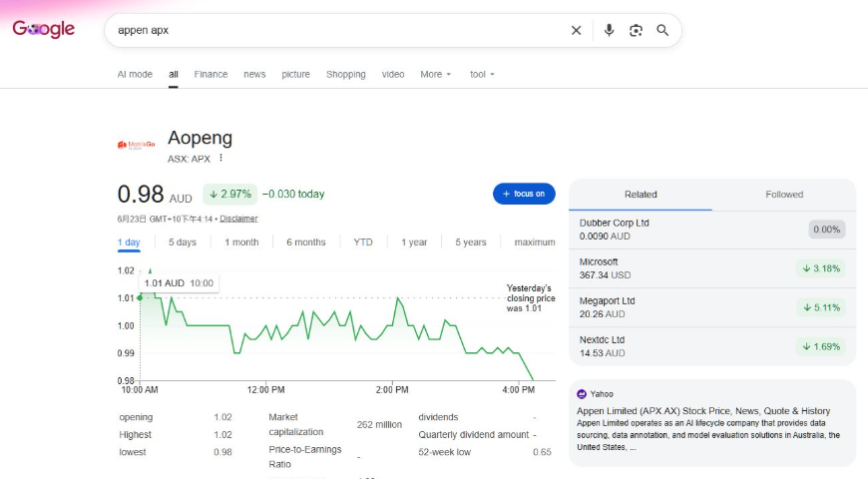Open Microsoft stock row
Image resolution: width=868 pixels, height=479 pixels.
point(712,268)
